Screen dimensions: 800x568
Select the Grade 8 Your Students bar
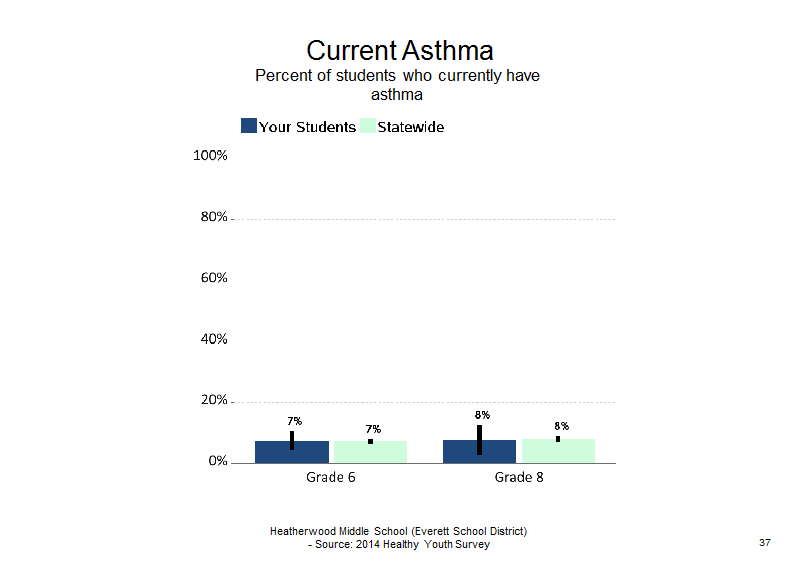click(480, 452)
